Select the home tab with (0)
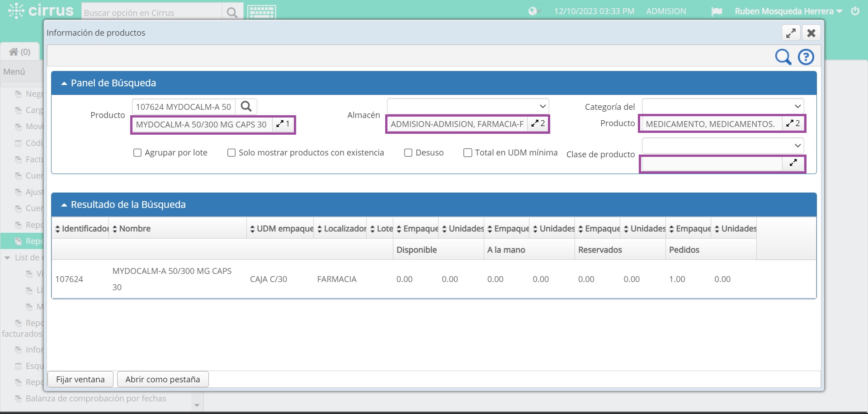The image size is (868, 414). [20, 52]
